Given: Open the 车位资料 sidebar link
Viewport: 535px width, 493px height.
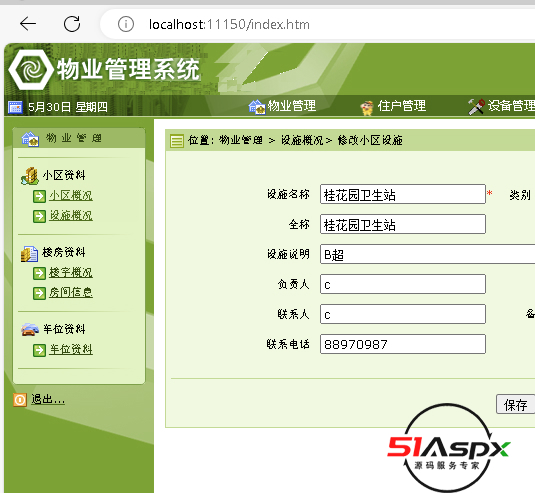Looking at the screenshot, I should [x=71, y=349].
